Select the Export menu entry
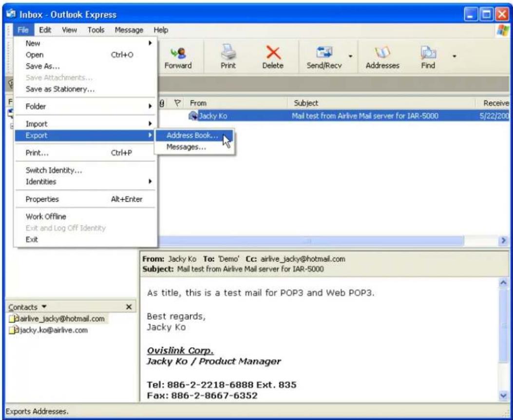The height and width of the screenshot is (420, 513). point(85,135)
